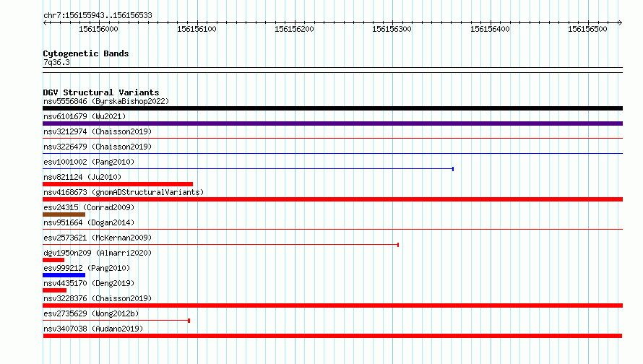Click nsv3212974 (Chaisson2019) label
This screenshot has height=364, width=643.
point(98,131)
